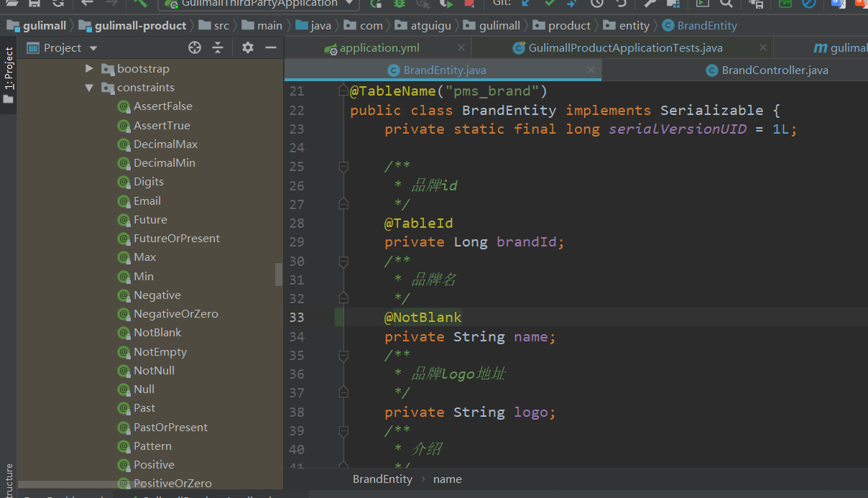Click gulimall-product in the navigation breadcrumb
This screenshot has height=498, width=868.
(x=140, y=26)
